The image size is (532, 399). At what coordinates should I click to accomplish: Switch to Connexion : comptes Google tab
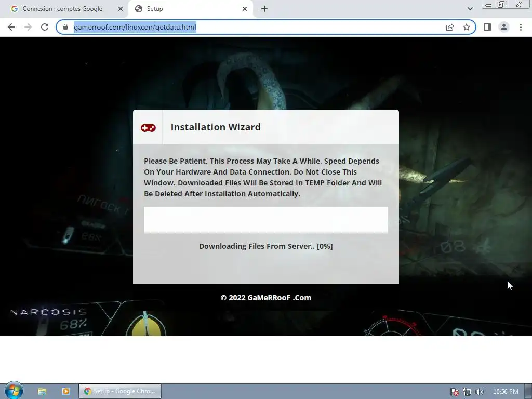pyautogui.click(x=62, y=9)
